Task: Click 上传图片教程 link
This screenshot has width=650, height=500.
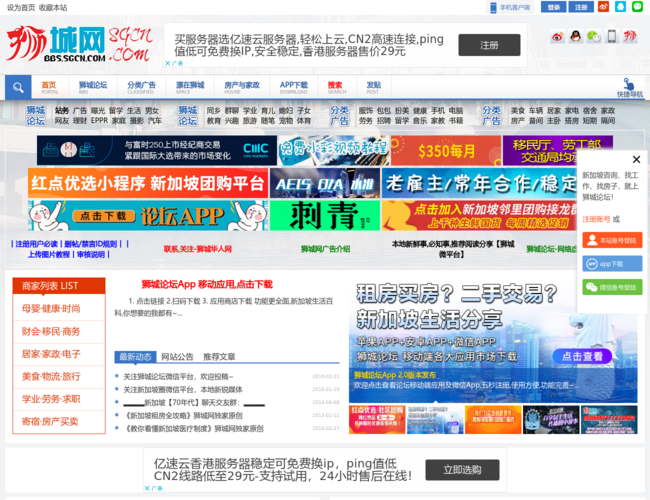Action: [x=49, y=255]
